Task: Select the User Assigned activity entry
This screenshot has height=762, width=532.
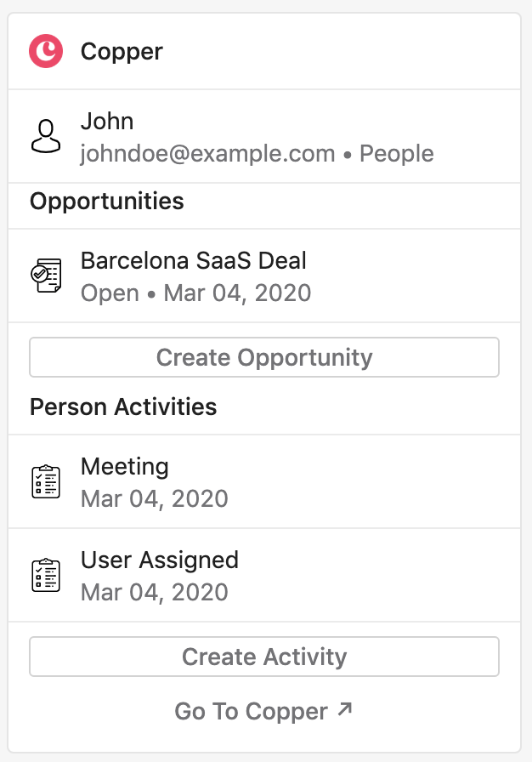Action: pos(264,575)
